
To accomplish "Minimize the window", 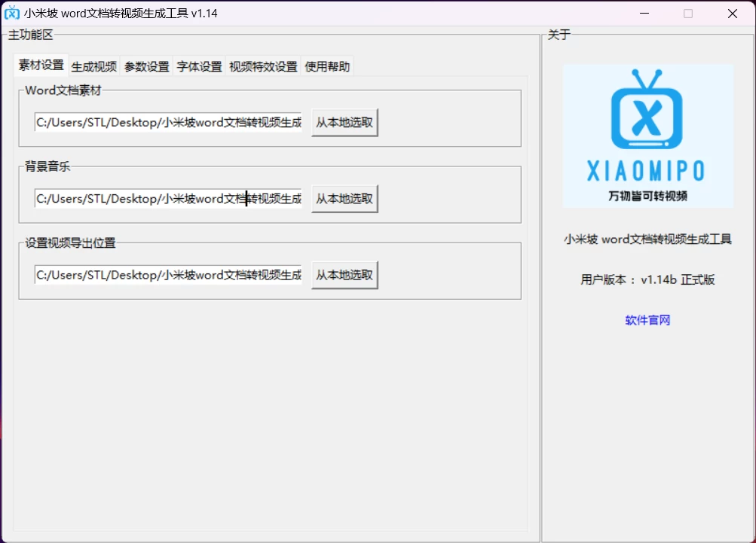I will pyautogui.click(x=644, y=14).
